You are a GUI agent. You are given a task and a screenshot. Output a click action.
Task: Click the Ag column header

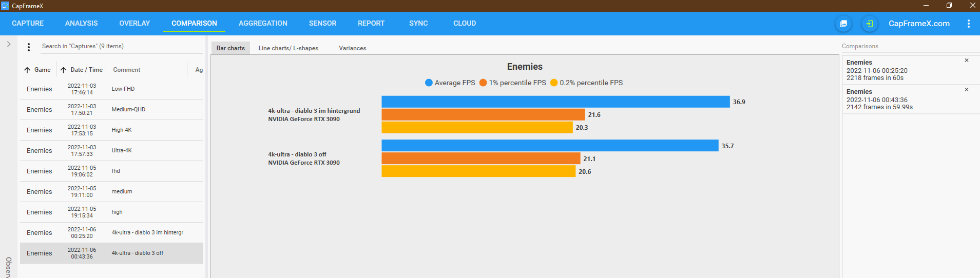[199, 70]
